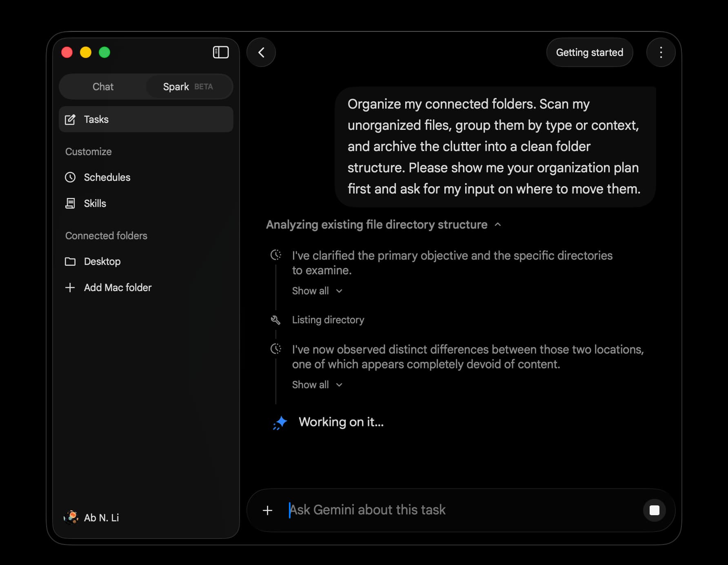
Task: Click the Listing directory step text
Action: point(328,320)
